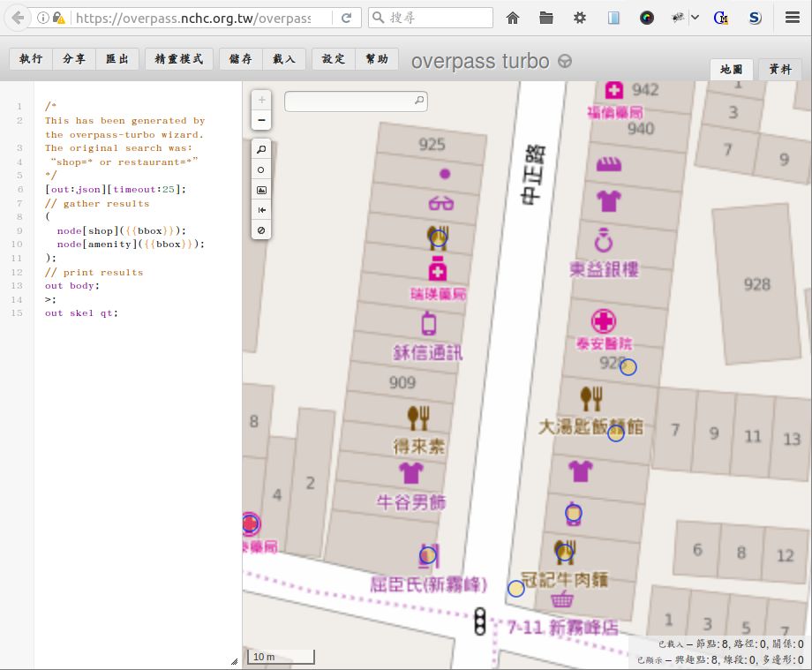Select the POI marker on 屈臣氏 icon
812x670 pixels.
[x=428, y=555]
